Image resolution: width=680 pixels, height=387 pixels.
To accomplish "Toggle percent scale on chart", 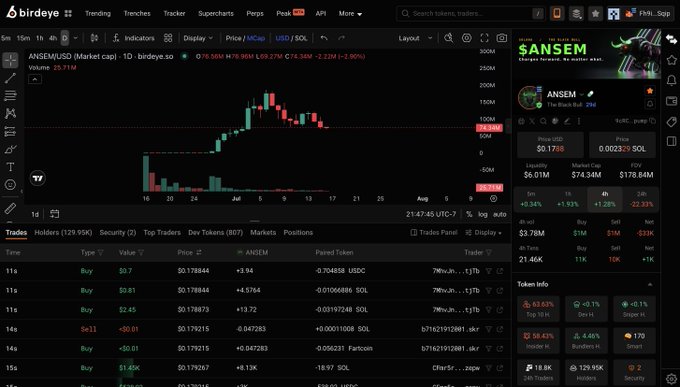I will pos(469,214).
